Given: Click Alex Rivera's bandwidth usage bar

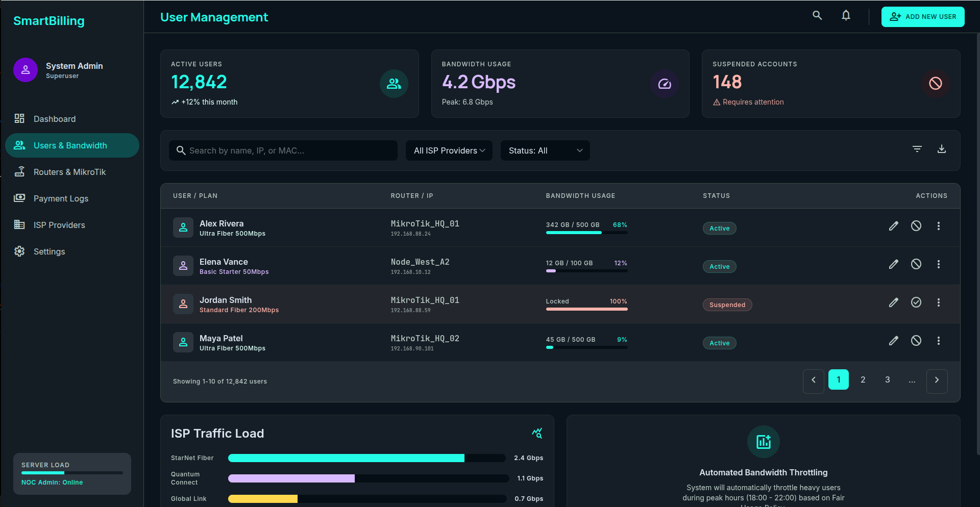Looking at the screenshot, I should click(x=587, y=233).
